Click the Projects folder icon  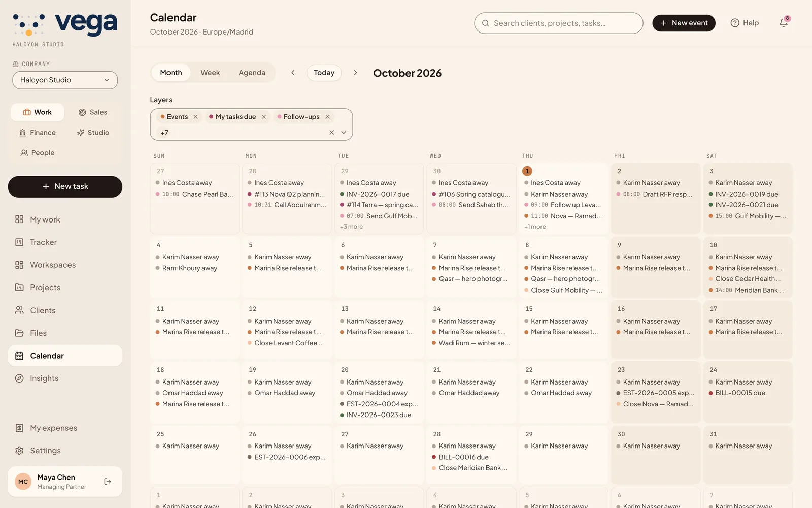click(x=19, y=288)
